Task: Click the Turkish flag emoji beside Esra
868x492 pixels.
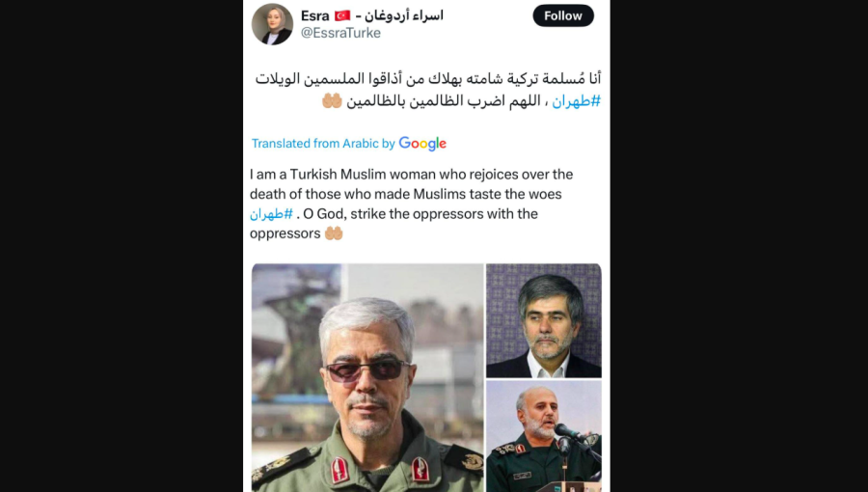Action: tap(342, 15)
